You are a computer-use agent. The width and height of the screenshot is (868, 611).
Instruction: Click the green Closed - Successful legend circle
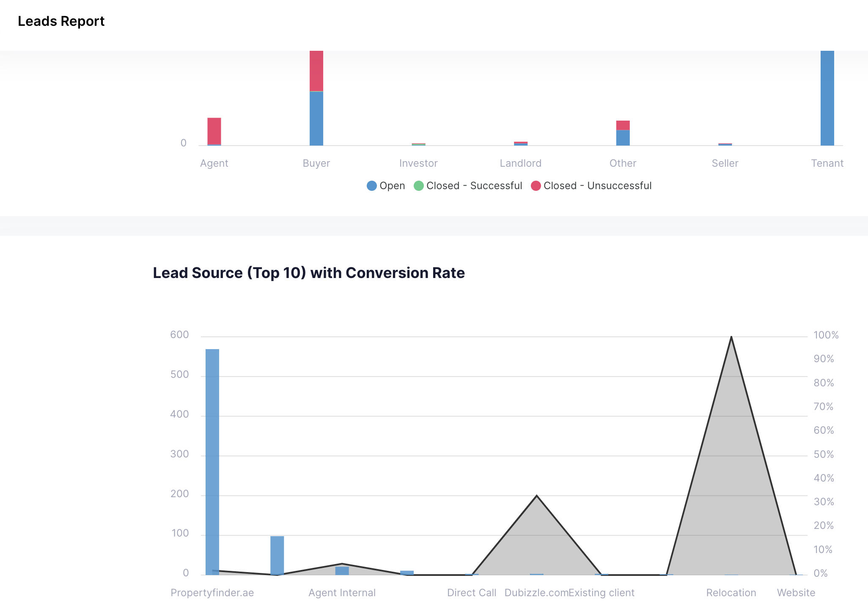tap(418, 186)
